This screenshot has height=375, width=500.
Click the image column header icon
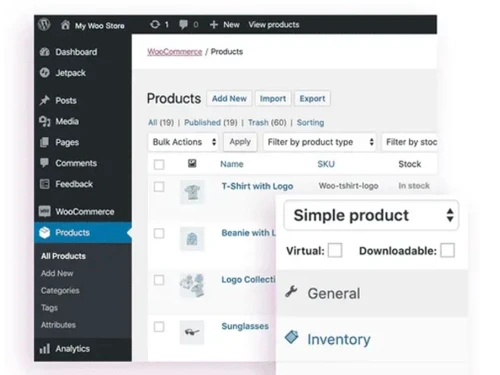192,163
